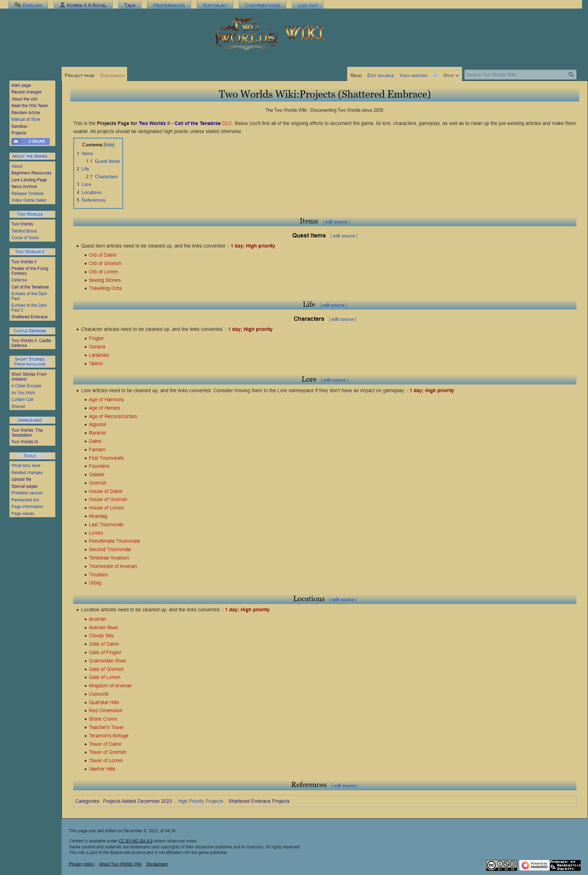Edit source of the Lore section

tap(335, 380)
